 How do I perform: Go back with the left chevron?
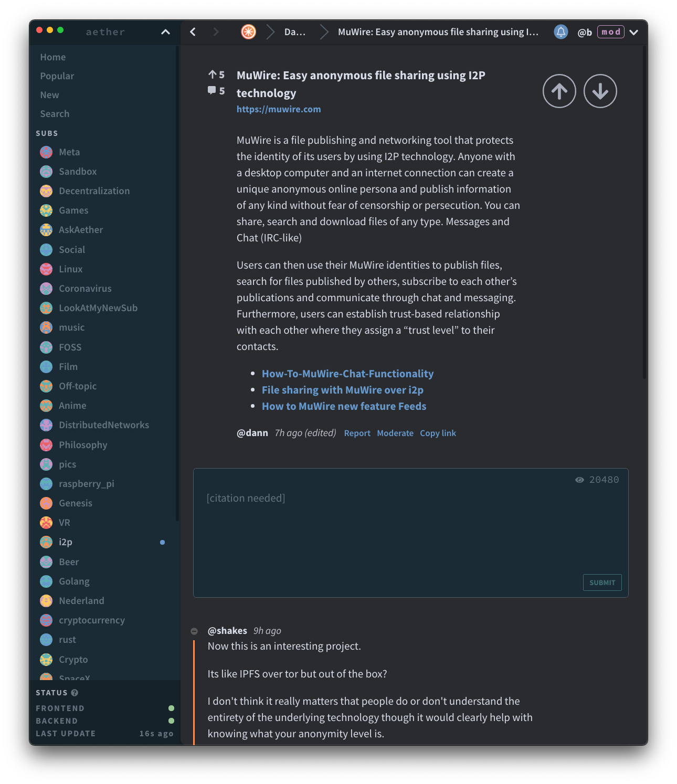(193, 32)
